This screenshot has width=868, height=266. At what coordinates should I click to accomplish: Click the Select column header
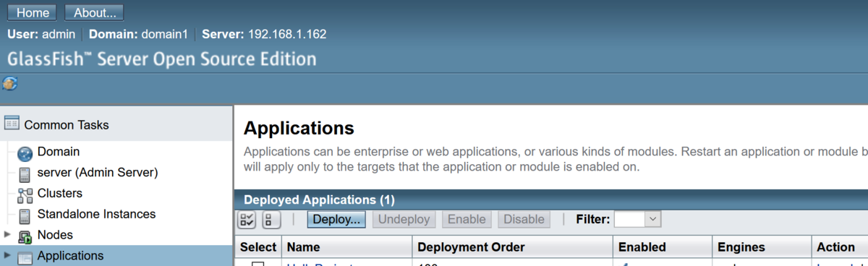(x=258, y=247)
